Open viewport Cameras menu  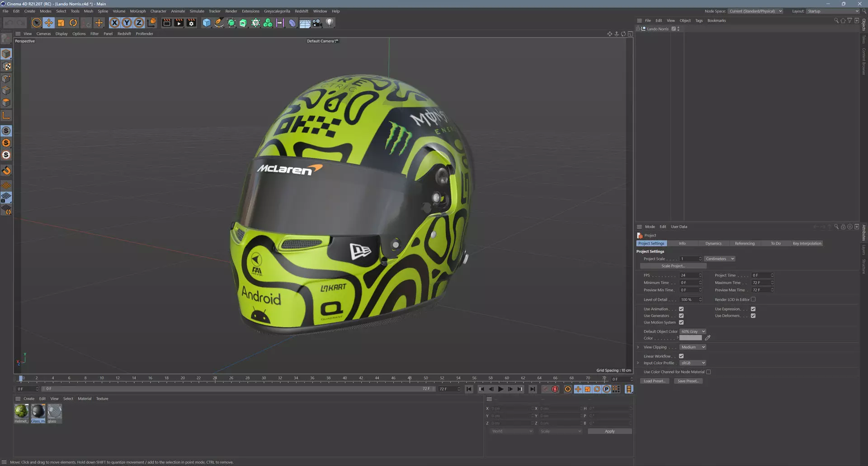(43, 34)
